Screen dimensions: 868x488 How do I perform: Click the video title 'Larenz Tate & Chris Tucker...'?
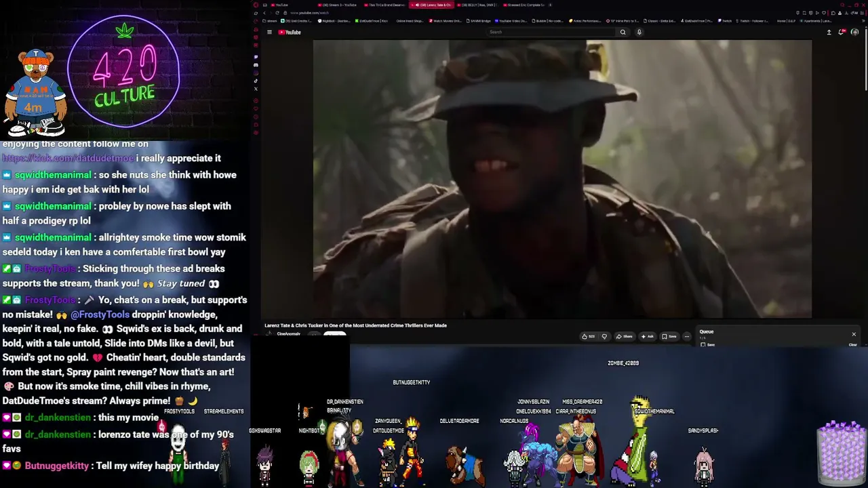coord(355,325)
